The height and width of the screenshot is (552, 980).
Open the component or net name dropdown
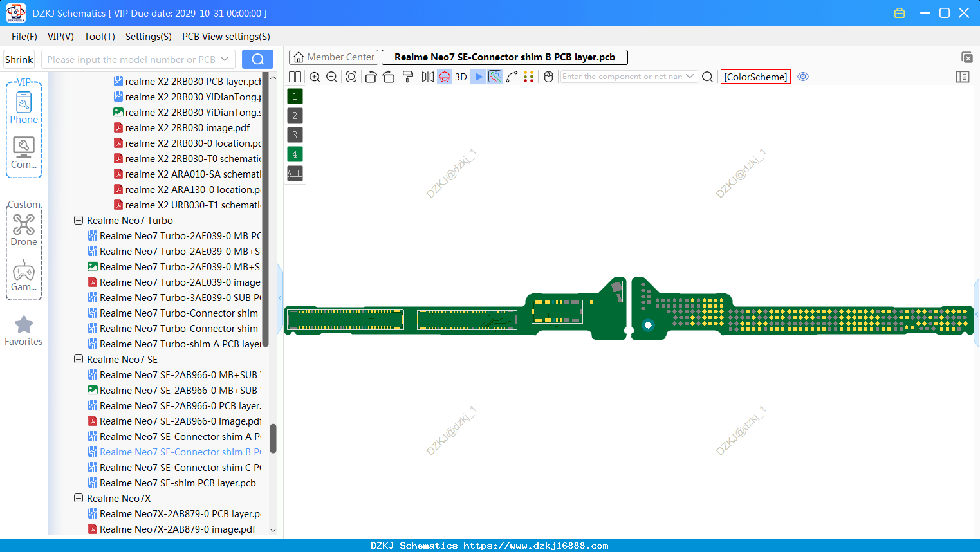[x=690, y=77]
